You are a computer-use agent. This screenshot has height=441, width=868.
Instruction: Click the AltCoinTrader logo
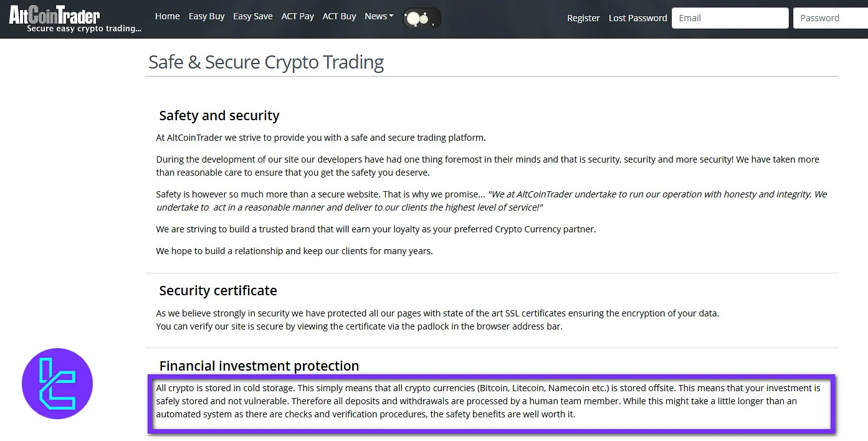(54, 15)
